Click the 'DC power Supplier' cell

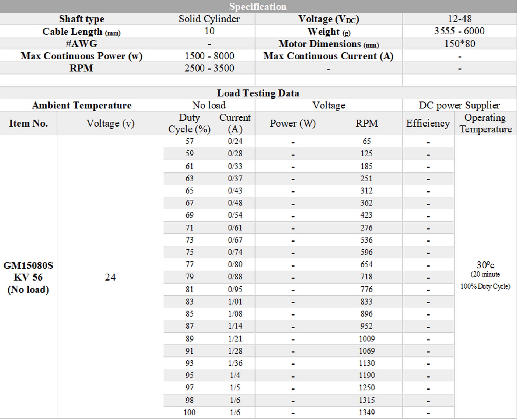(459, 105)
